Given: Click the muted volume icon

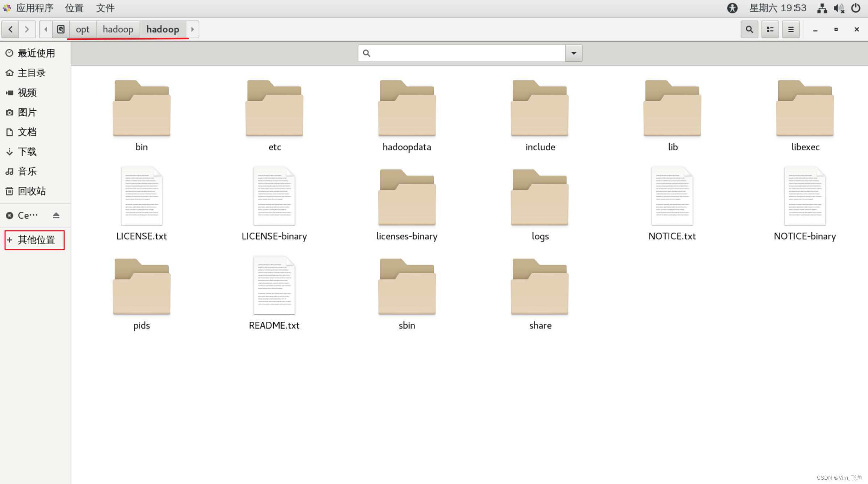Looking at the screenshot, I should (839, 8).
